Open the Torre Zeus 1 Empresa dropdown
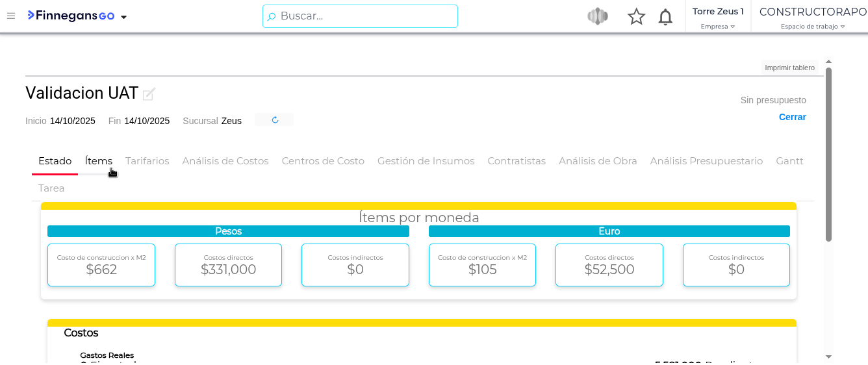The width and height of the screenshot is (868, 365). pyautogui.click(x=718, y=17)
